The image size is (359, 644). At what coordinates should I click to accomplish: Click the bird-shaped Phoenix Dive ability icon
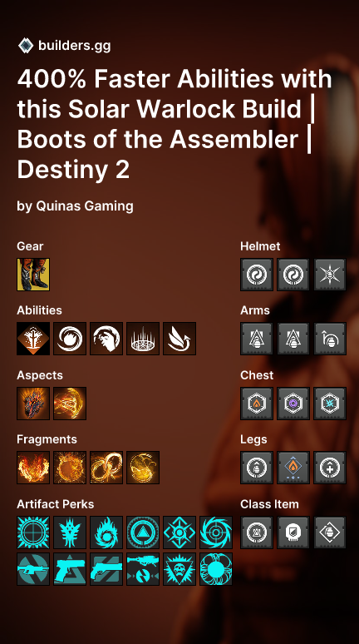[179, 339]
